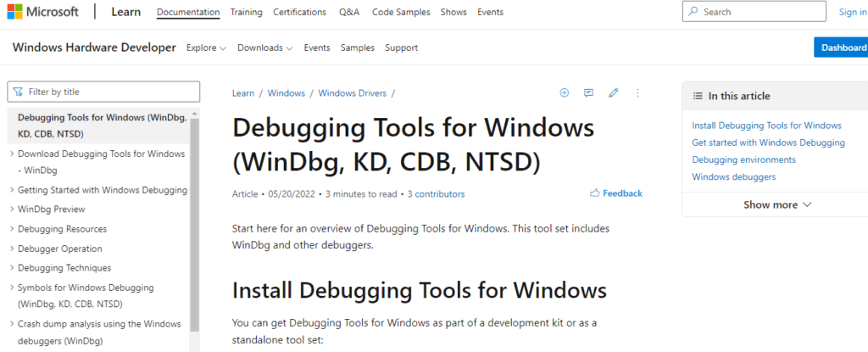This screenshot has height=352, width=868.
Task: Jump to Debugging environments section
Action: click(x=743, y=159)
